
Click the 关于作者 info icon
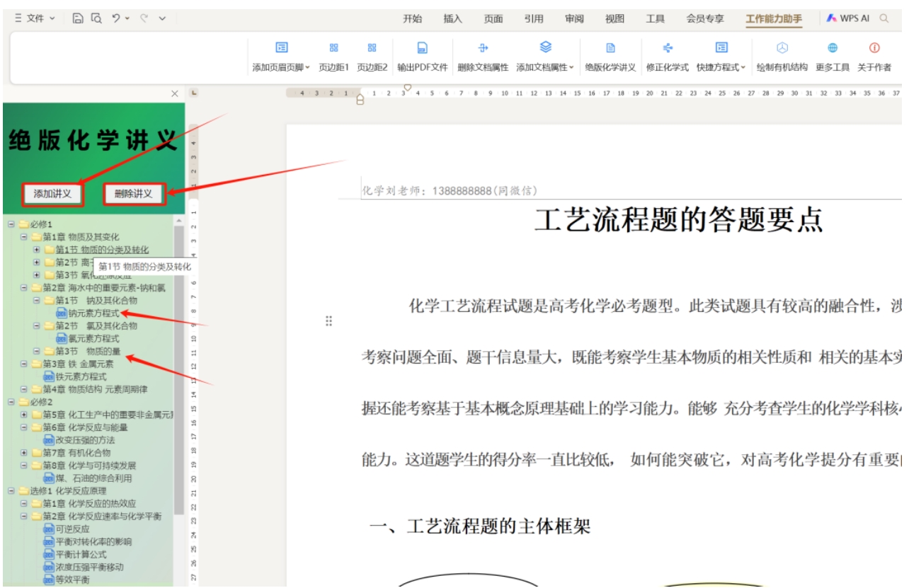pos(874,49)
